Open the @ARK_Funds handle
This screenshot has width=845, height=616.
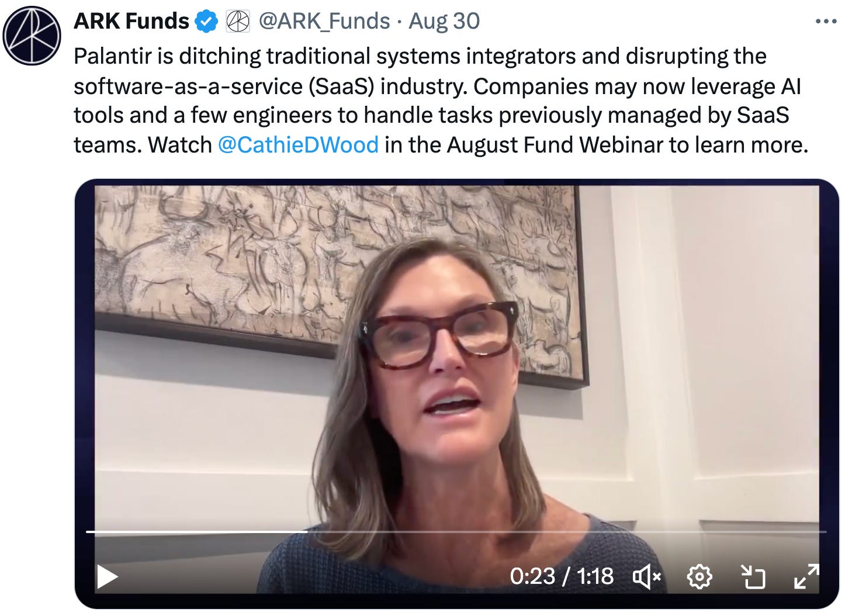[324, 22]
